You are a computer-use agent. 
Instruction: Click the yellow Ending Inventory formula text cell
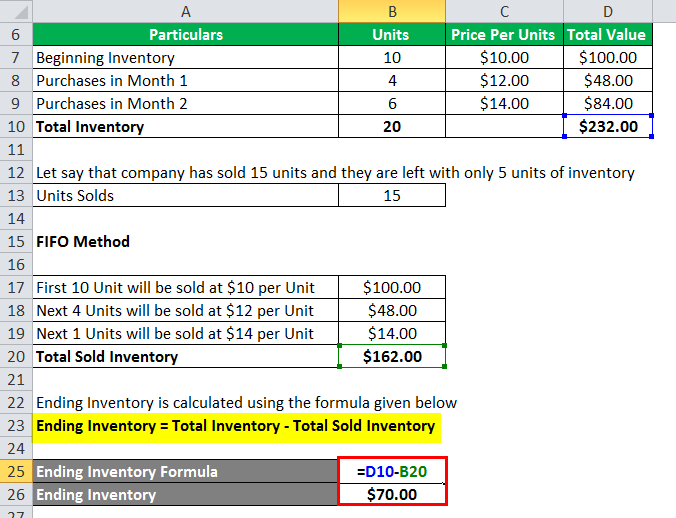[236, 426]
